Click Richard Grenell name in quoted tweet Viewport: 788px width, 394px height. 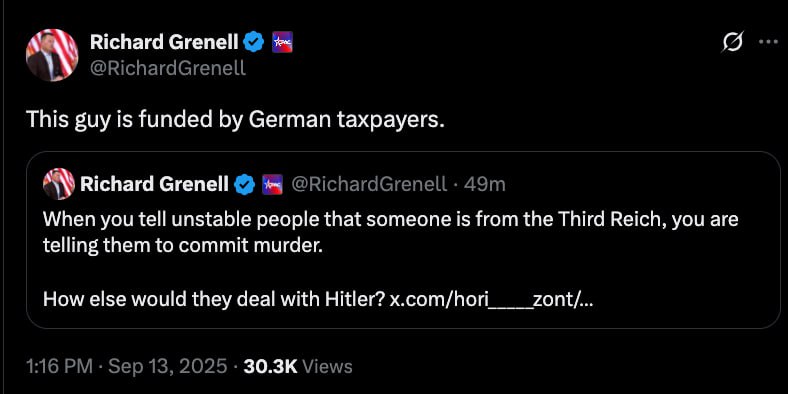[x=154, y=185]
